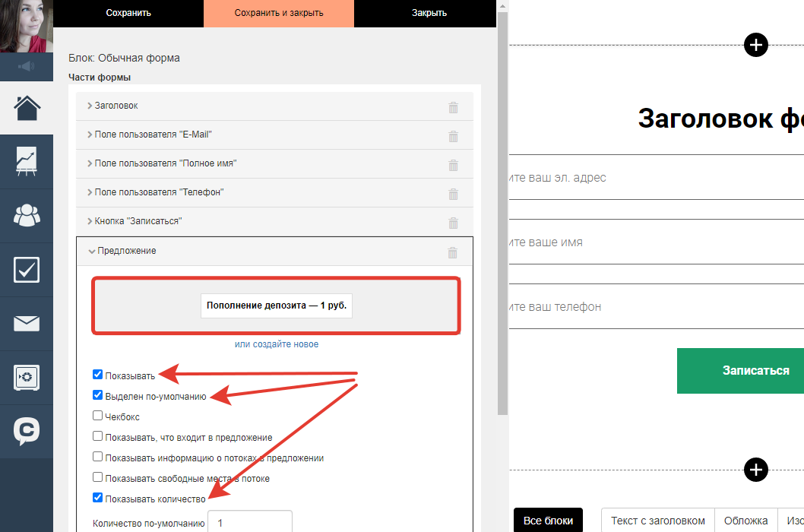Add block with bottom plus icon
The width and height of the screenshot is (804, 532).
coord(756,470)
